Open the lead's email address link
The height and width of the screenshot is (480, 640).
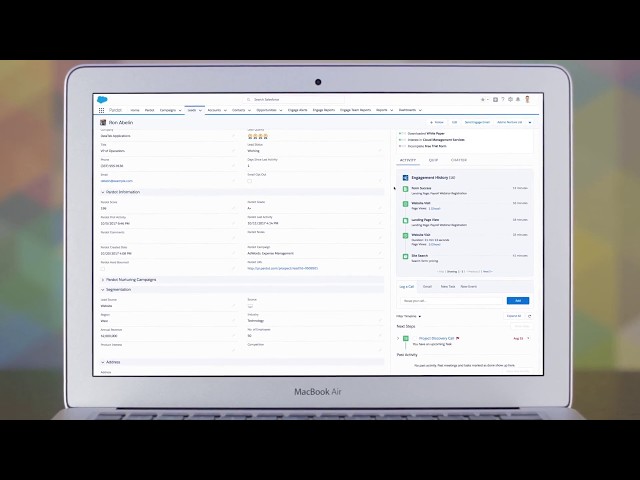[x=117, y=181]
